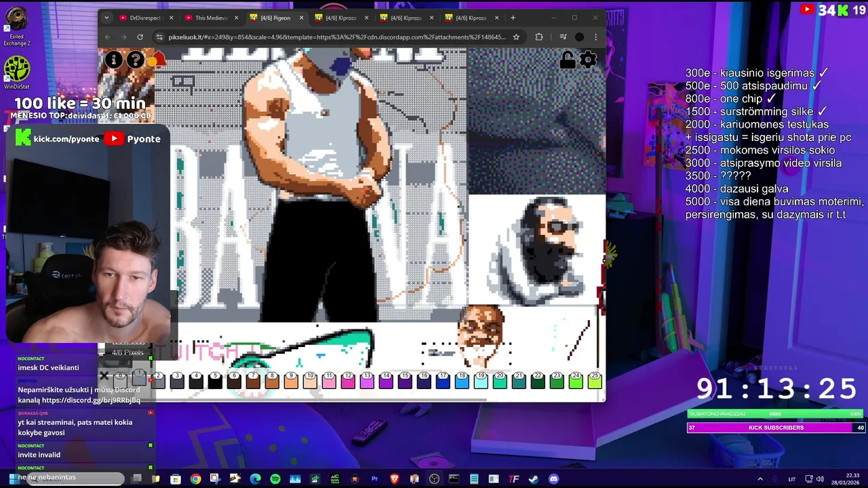The image size is (868, 488).
Task: Go back in browser history
Action: 108,37
